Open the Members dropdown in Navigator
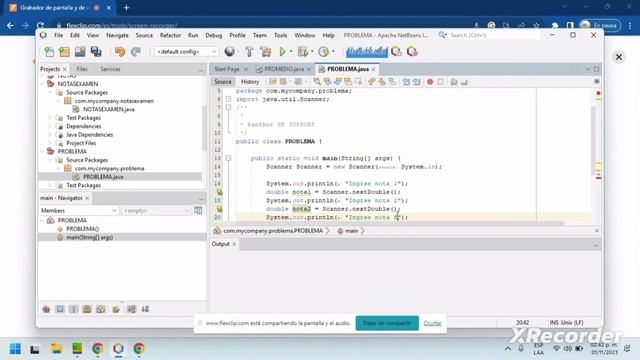Viewport: 640px width, 360px height. (x=79, y=210)
